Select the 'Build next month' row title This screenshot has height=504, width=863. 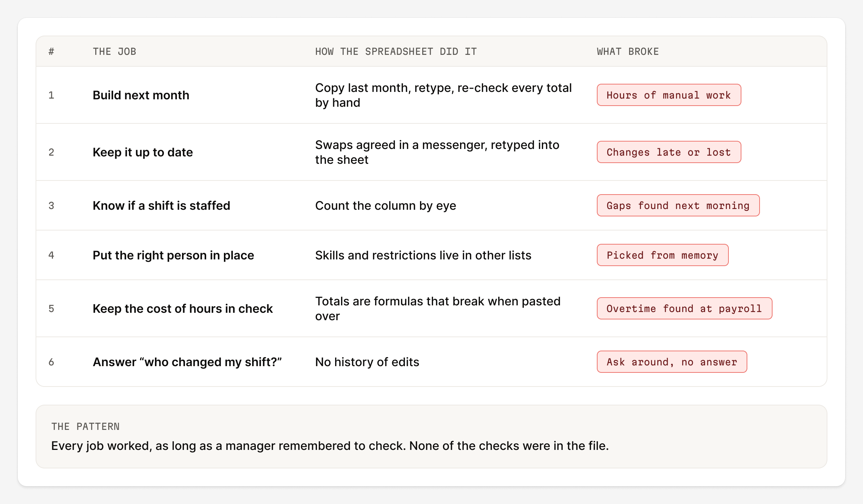[x=141, y=95]
